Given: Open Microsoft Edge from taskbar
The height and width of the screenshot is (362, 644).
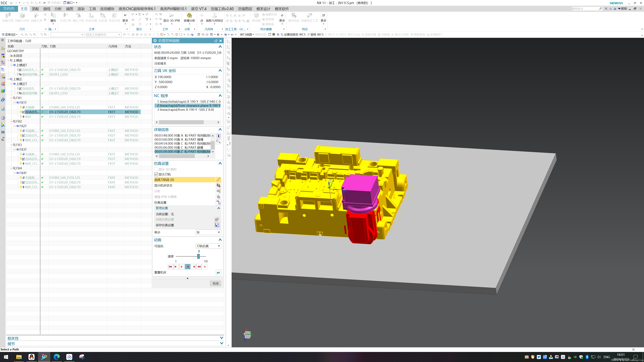Looking at the screenshot, I should point(57,357).
